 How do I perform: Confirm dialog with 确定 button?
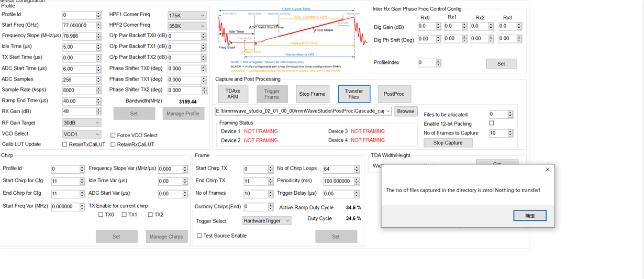point(530,216)
